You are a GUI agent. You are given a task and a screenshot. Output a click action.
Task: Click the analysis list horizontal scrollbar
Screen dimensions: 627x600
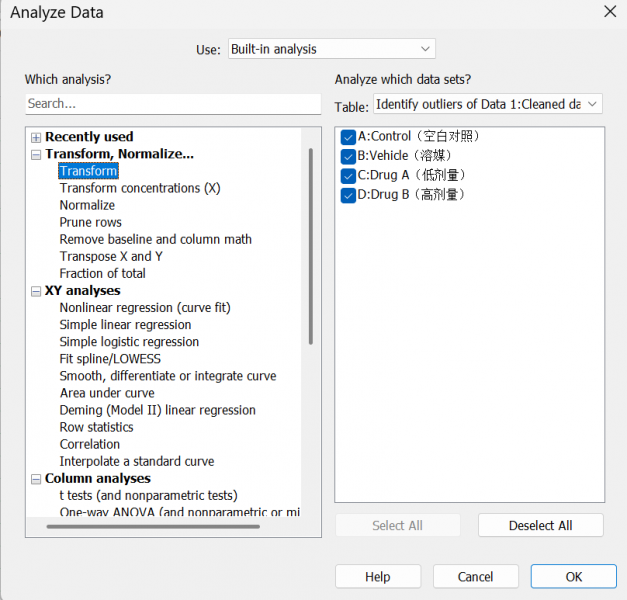tap(153, 526)
